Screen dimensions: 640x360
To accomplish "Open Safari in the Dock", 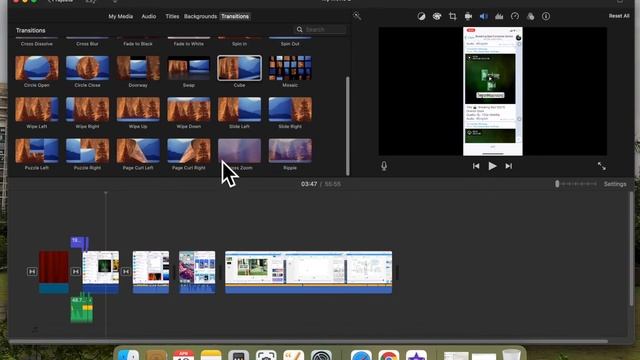I will (x=361, y=355).
